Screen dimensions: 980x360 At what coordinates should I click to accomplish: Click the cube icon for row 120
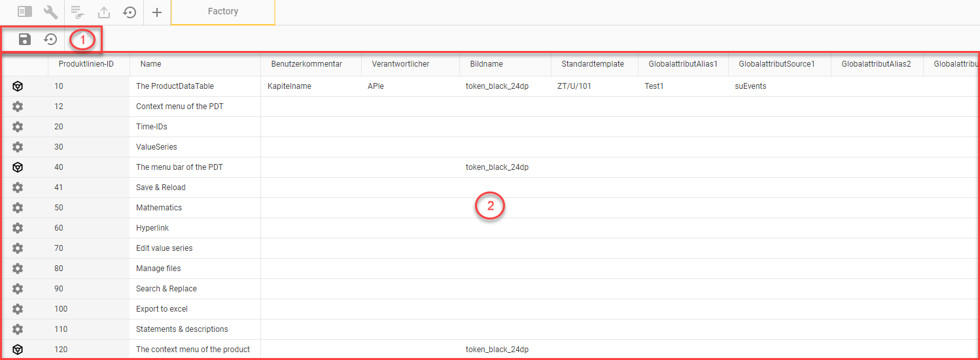(18, 350)
